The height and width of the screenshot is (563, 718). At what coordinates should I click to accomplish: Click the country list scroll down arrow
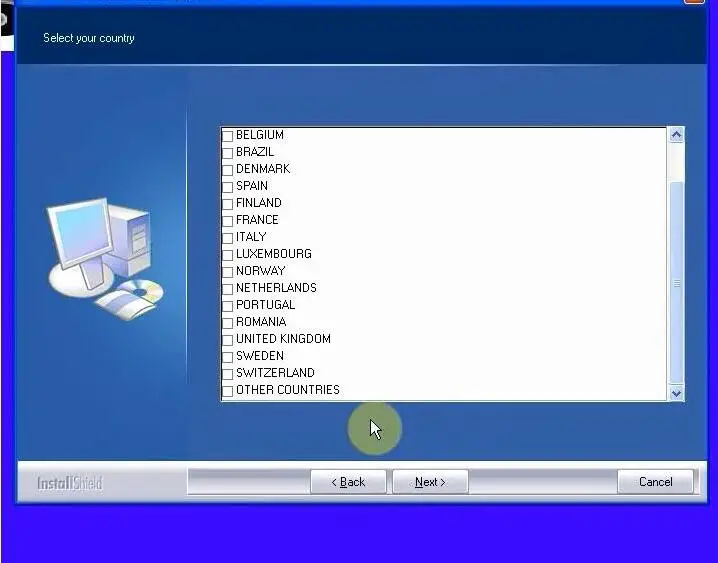pyautogui.click(x=676, y=393)
